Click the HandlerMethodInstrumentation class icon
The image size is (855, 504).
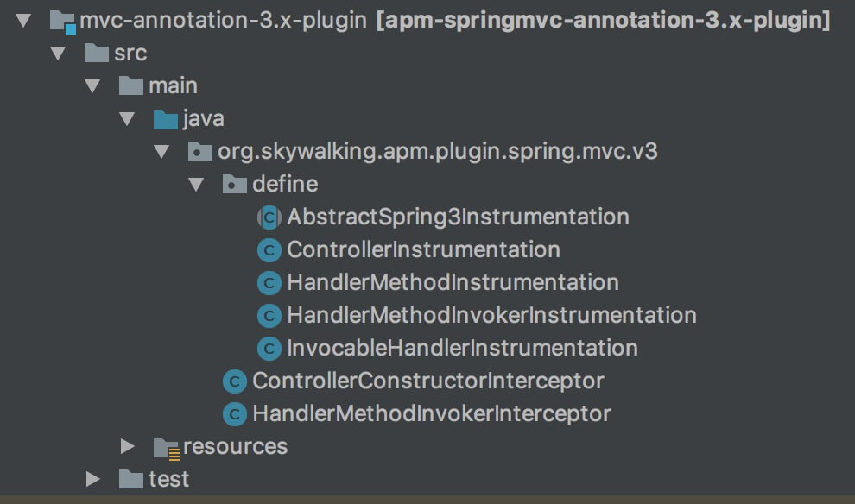[269, 282]
